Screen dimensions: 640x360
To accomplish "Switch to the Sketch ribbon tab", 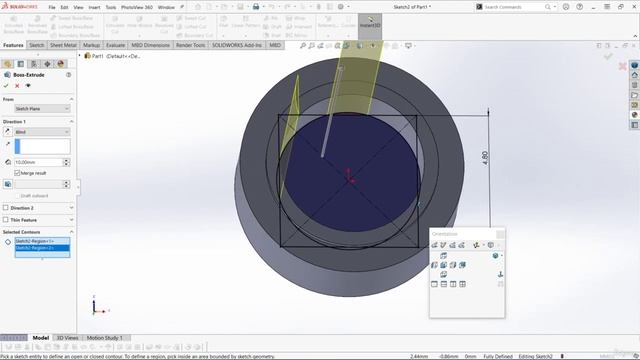I will 36,45.
